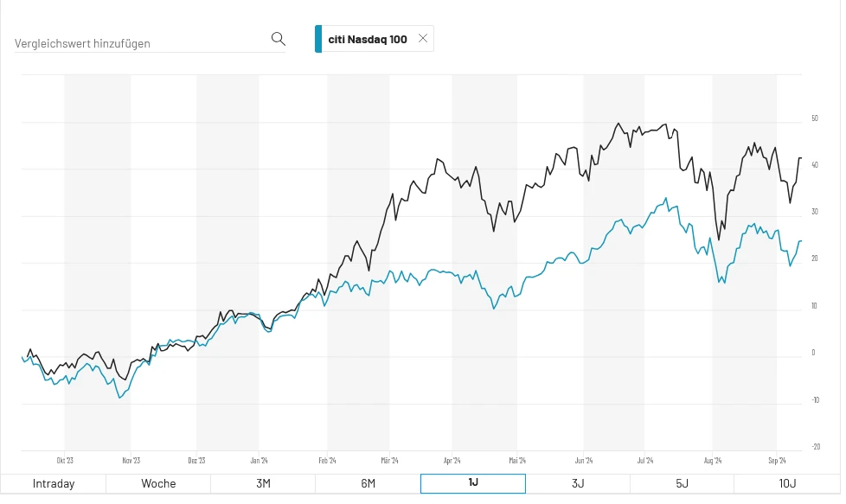
Task: Click the search magnifier icon
Action: click(x=278, y=38)
